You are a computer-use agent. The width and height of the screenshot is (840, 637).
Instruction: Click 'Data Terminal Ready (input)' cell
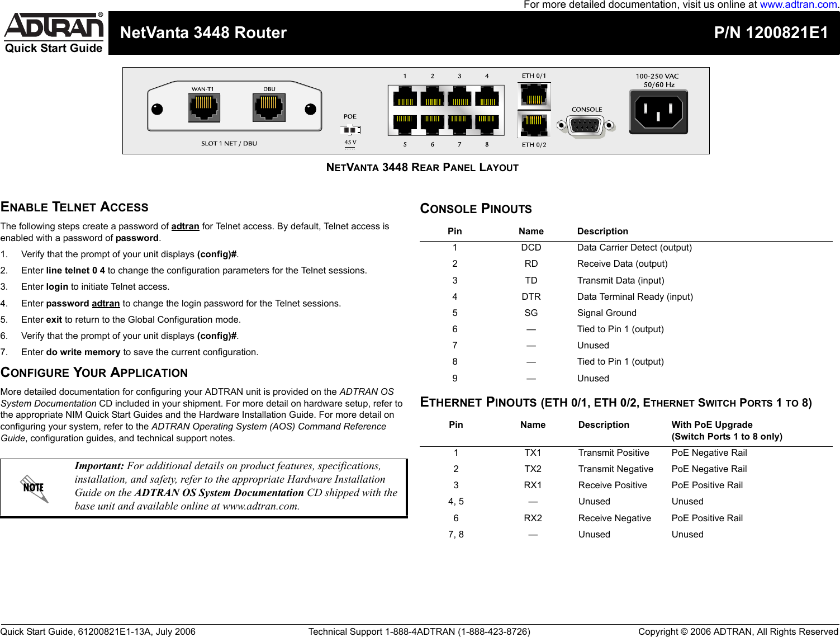pyautogui.click(x=635, y=296)
